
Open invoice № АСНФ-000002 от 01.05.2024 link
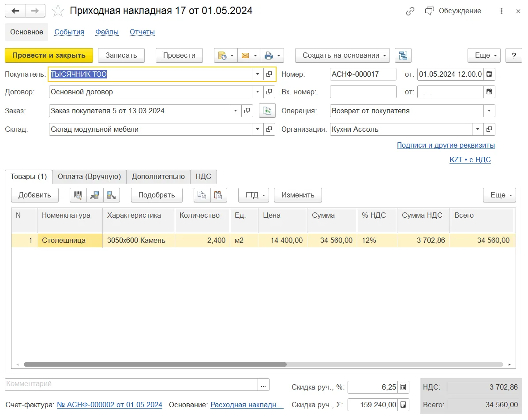coord(109,405)
